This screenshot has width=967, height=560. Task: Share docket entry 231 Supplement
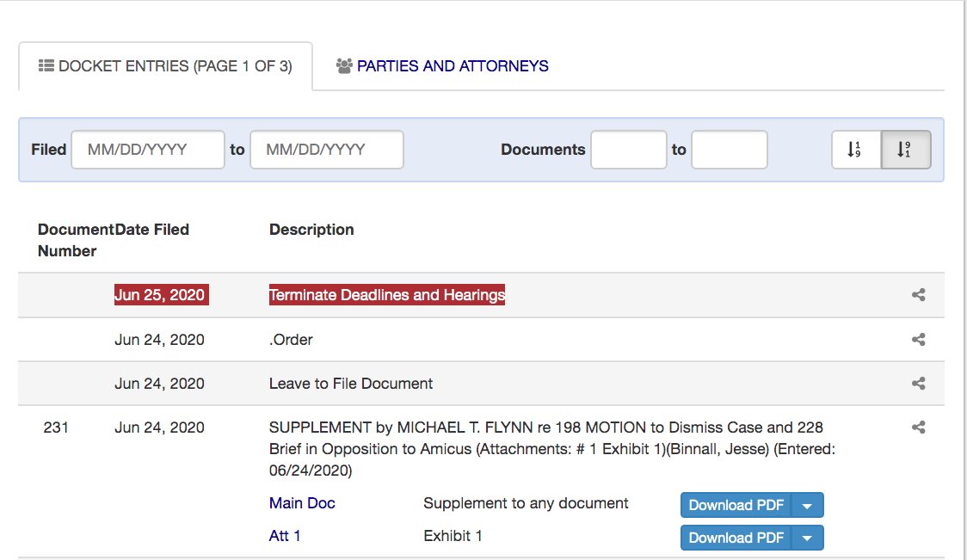click(x=918, y=427)
